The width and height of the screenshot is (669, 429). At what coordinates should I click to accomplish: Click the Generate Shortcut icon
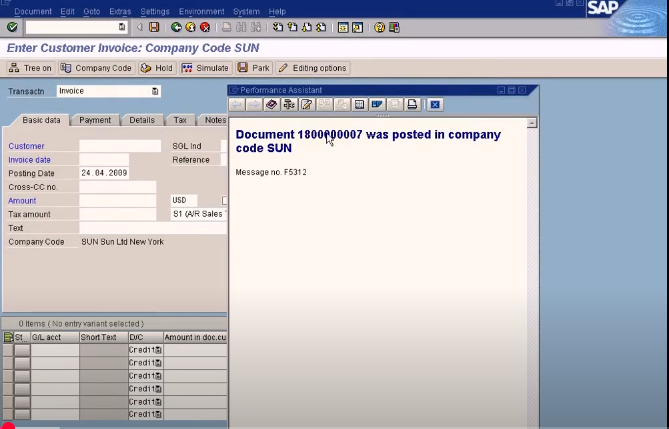358,27
